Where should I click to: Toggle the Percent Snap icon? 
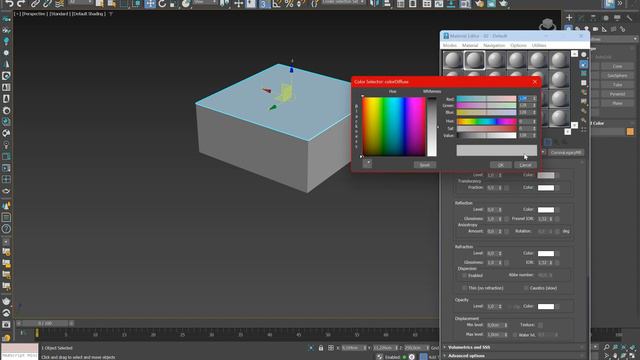pos(289,4)
